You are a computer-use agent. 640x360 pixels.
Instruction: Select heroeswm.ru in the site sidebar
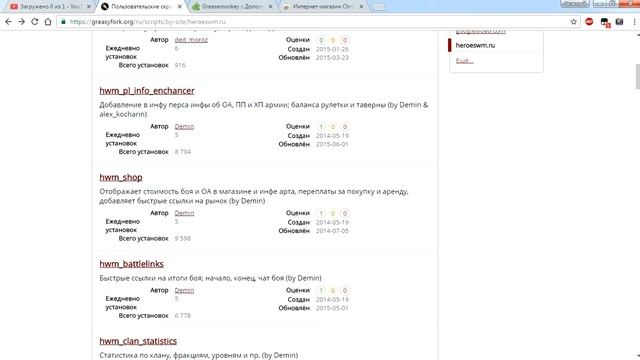[475, 45]
